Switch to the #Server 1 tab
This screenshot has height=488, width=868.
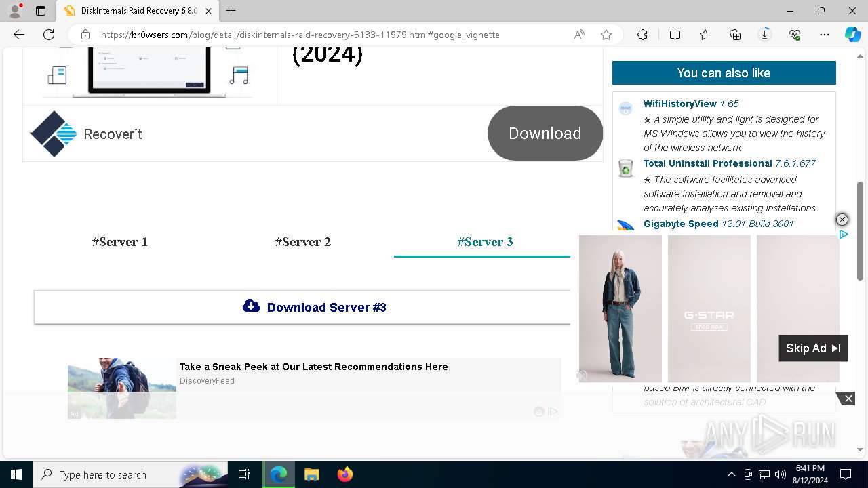120,242
